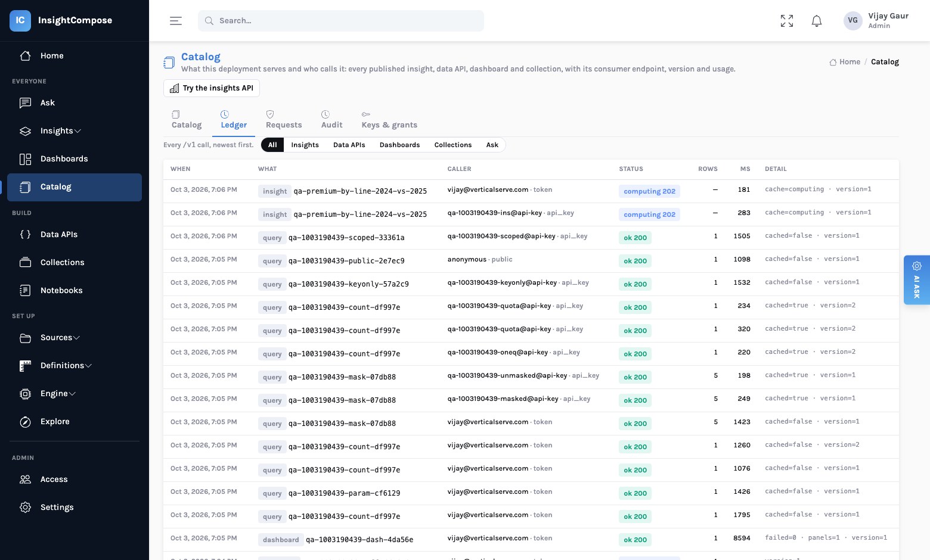Open the Explore compass icon

coord(25,422)
